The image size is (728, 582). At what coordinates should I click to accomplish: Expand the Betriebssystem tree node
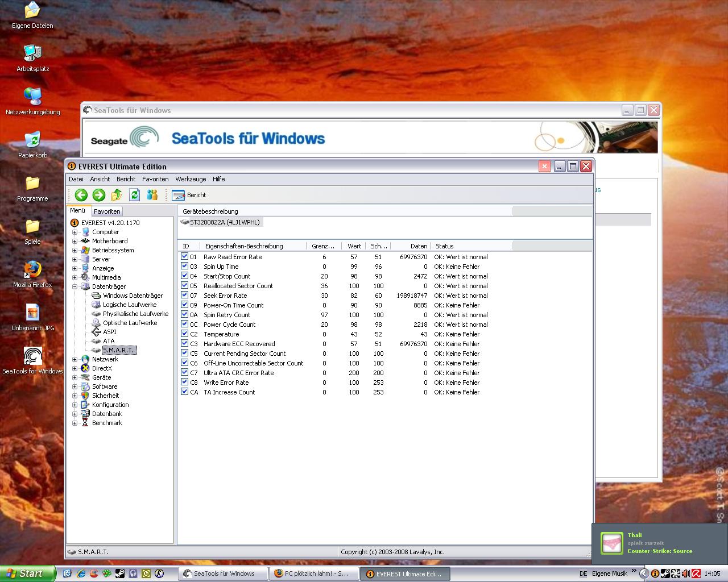pos(75,250)
